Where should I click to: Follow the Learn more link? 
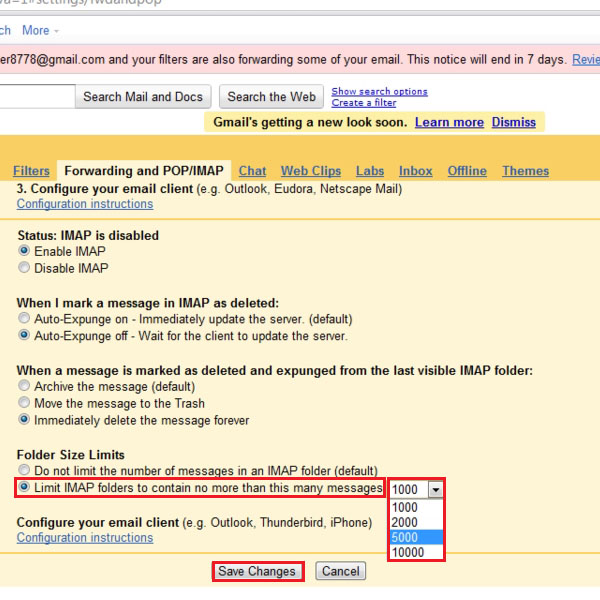449,122
